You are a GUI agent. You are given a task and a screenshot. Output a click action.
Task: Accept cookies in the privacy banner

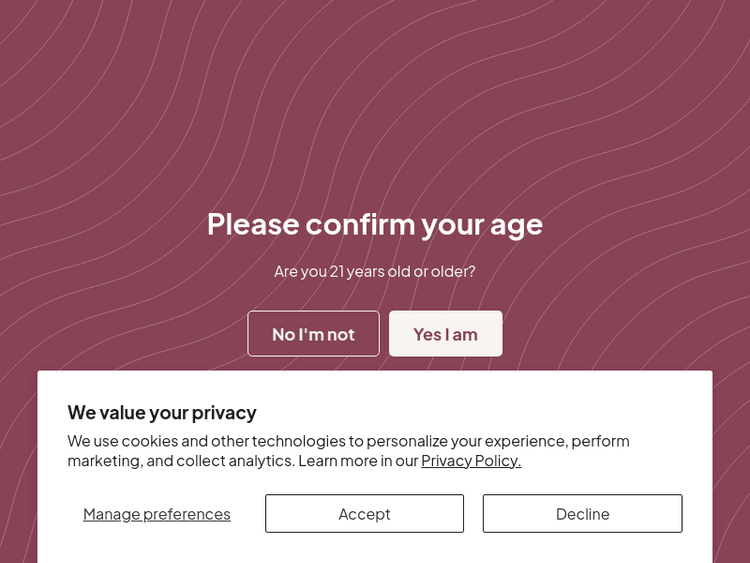[x=364, y=514]
